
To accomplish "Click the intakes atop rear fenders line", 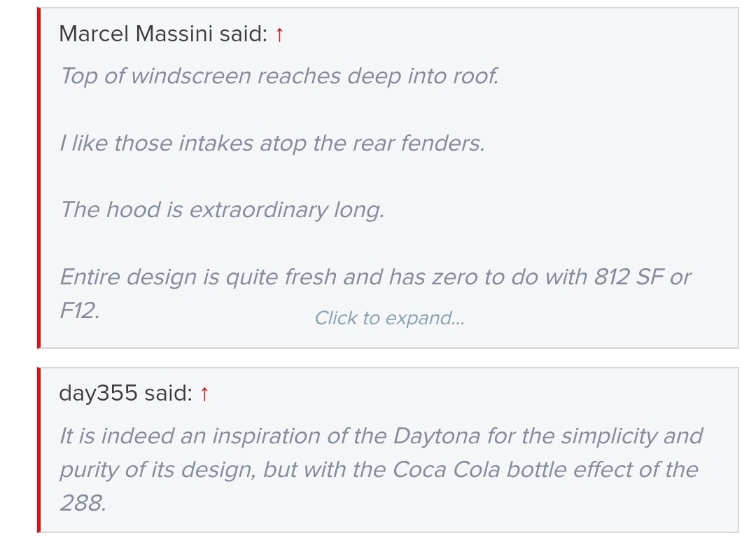I will (x=272, y=143).
